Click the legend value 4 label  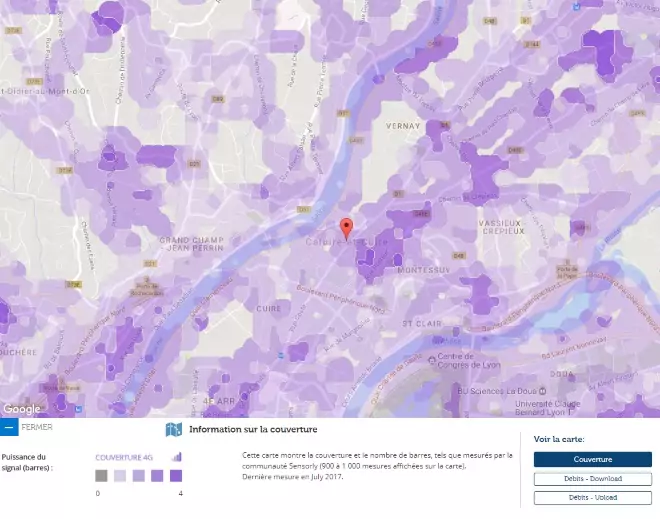181,493
